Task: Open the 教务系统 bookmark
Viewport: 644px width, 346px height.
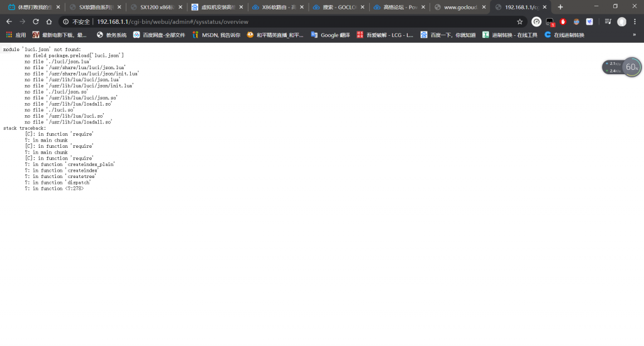Action: (x=112, y=35)
